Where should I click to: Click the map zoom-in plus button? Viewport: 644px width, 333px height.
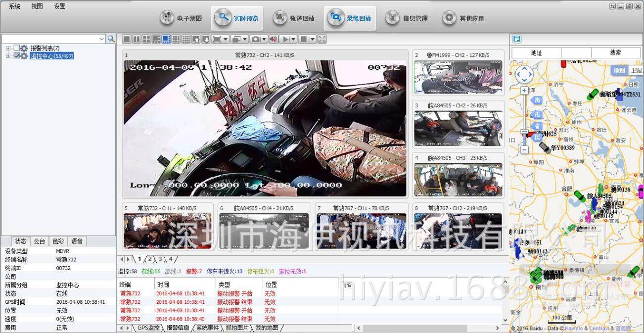point(524,91)
